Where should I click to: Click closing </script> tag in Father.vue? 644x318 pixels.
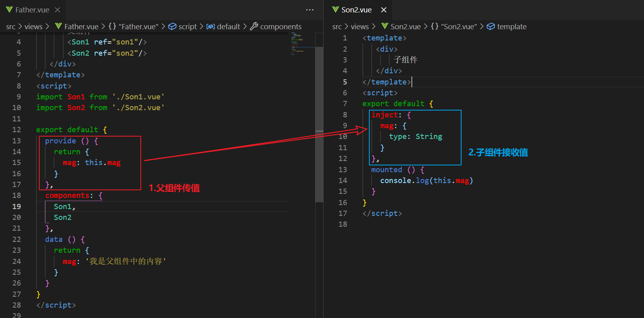coord(56,305)
